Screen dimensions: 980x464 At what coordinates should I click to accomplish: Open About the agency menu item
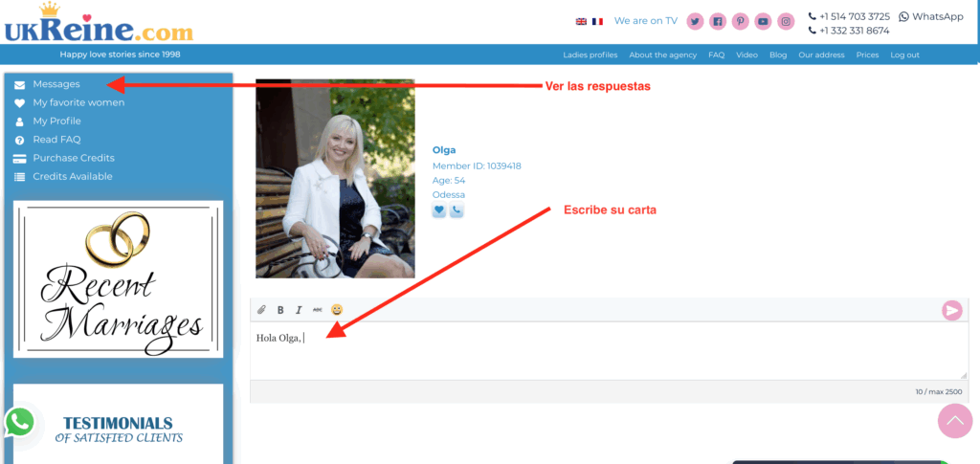(x=662, y=55)
